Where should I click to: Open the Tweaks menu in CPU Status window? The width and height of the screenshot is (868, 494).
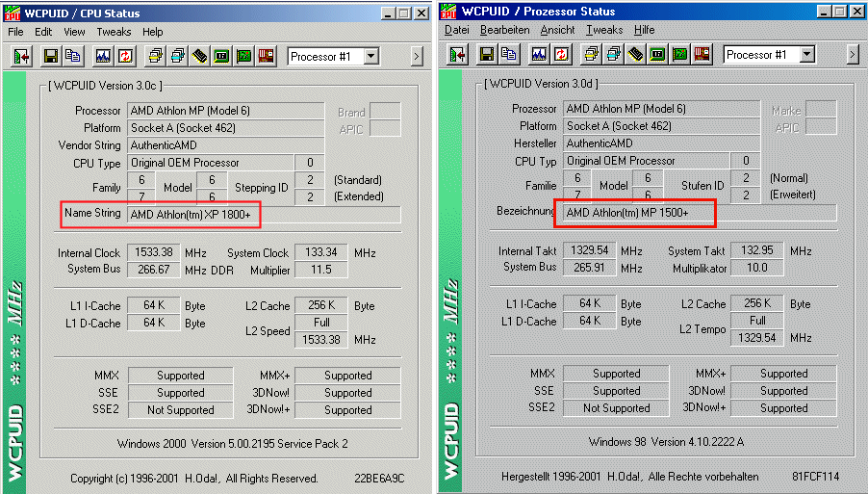tap(114, 32)
